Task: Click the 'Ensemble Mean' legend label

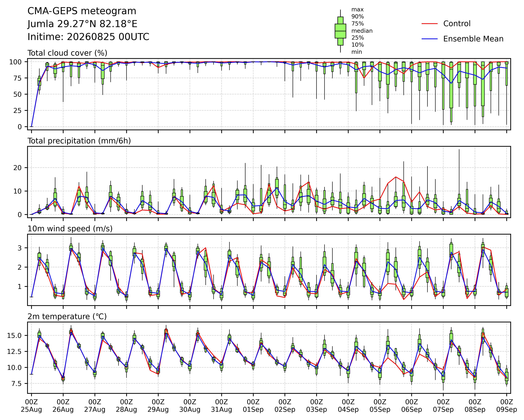Action: [473, 39]
